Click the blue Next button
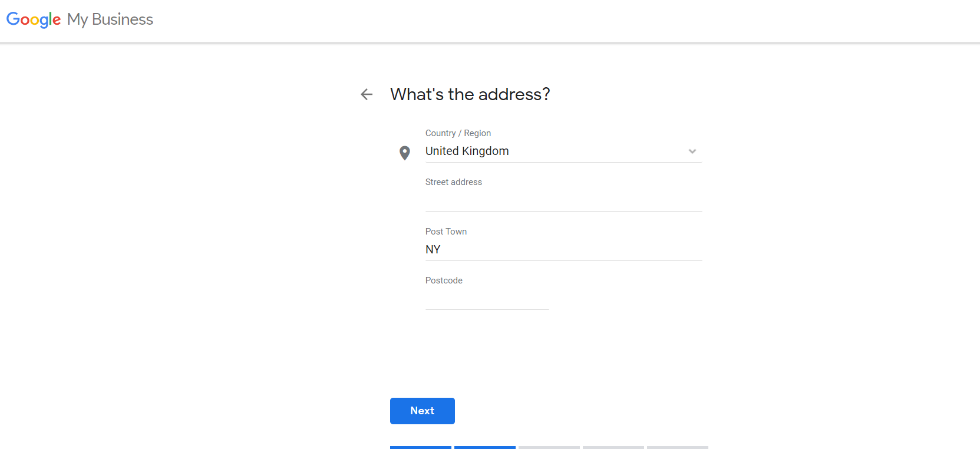Screen dimensions: 980x472 click(x=423, y=411)
